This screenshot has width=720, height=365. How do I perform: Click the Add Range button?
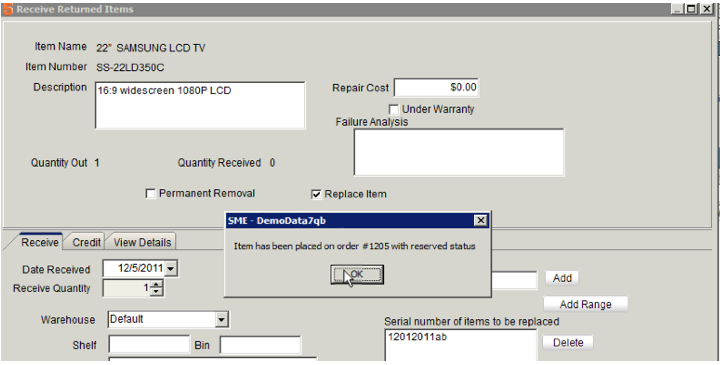coord(585,304)
